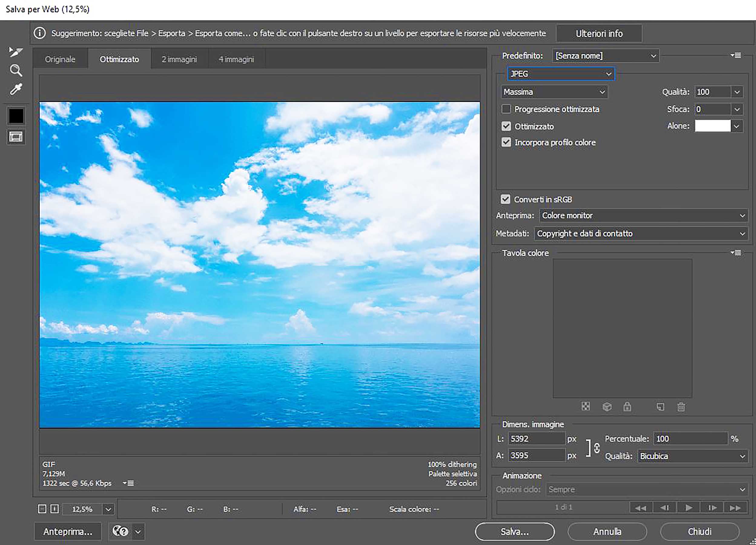The width and height of the screenshot is (756, 545).
Task: Select the Eyedropper tool
Action: click(16, 89)
